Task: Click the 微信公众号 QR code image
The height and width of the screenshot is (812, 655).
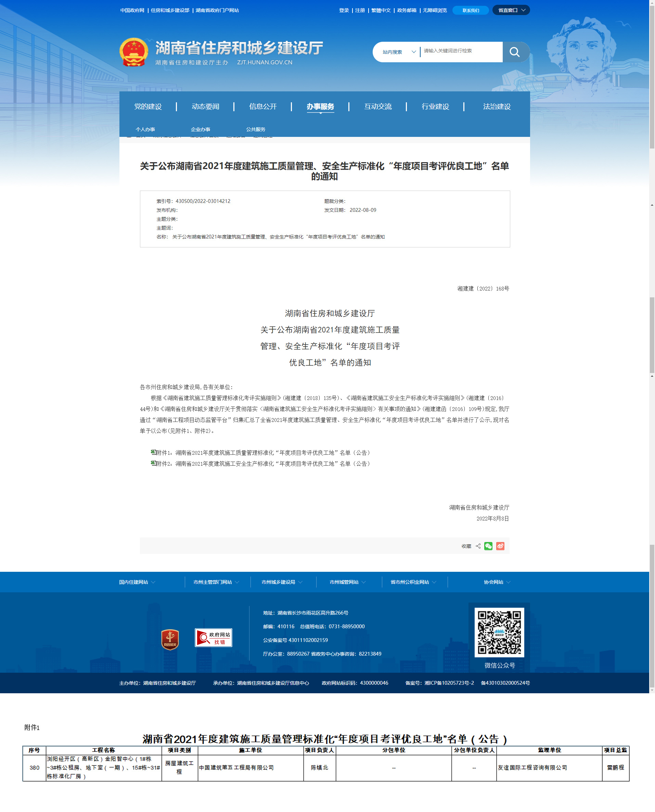Action: tap(499, 632)
